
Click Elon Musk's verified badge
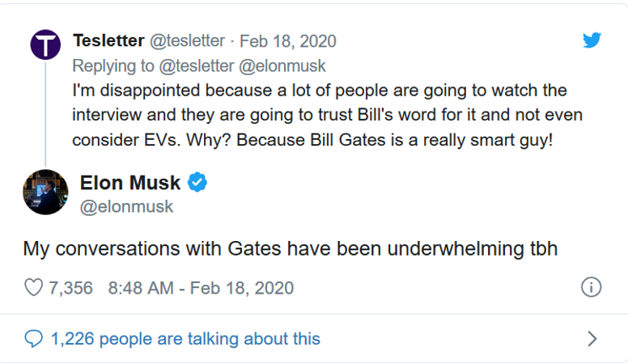pos(197,183)
